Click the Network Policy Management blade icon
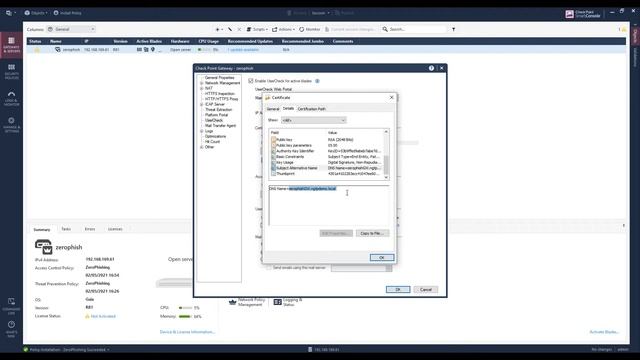The width and height of the screenshot is (640, 360). click(233, 302)
